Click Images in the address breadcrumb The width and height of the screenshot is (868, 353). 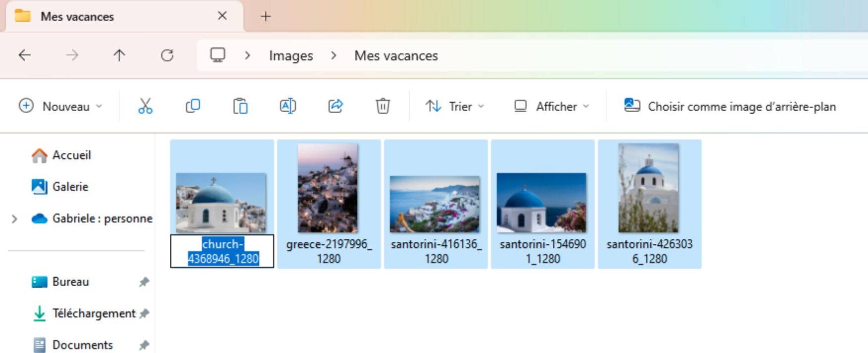(291, 56)
